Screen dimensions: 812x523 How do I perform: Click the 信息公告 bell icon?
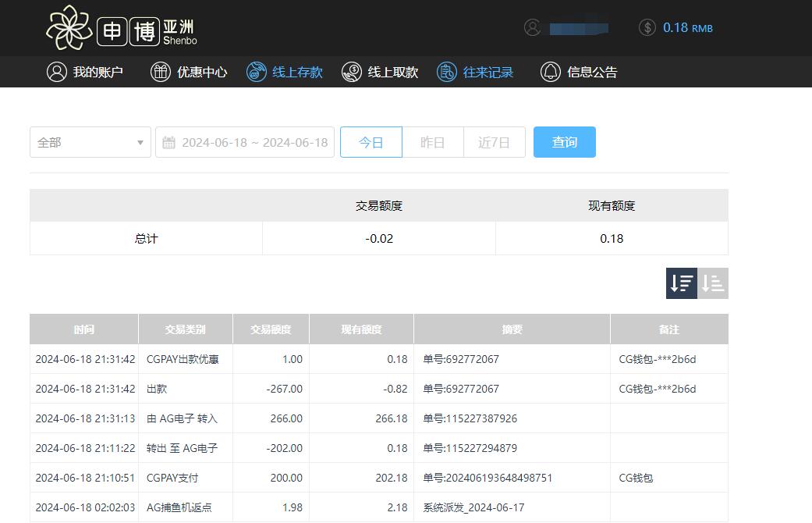(550, 71)
